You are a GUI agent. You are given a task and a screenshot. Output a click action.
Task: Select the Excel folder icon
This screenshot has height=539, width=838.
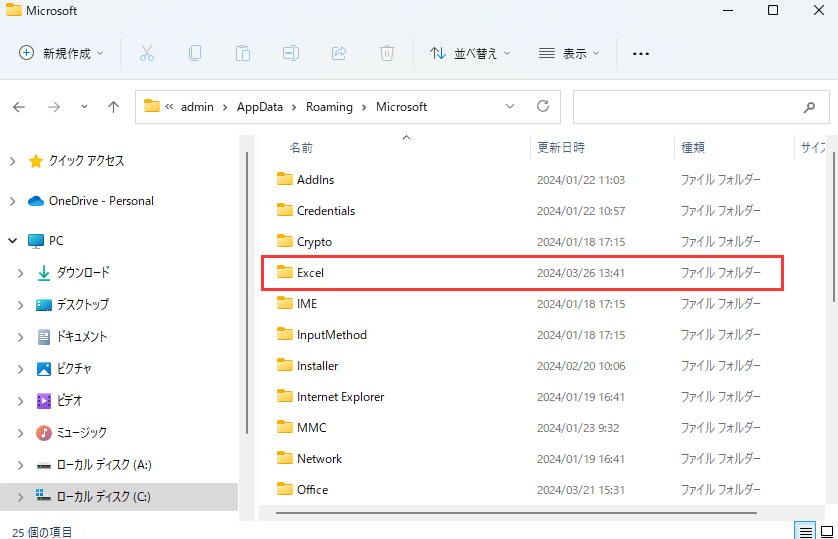[285, 272]
